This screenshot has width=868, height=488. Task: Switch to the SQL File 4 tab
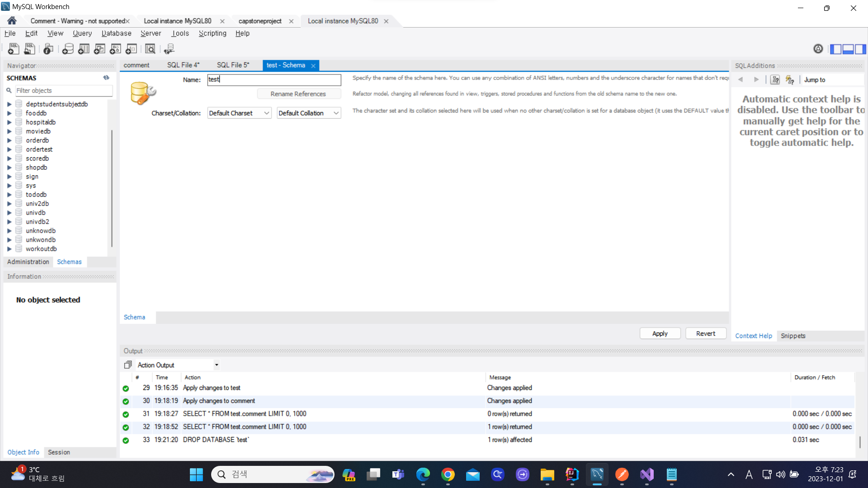[x=183, y=65]
